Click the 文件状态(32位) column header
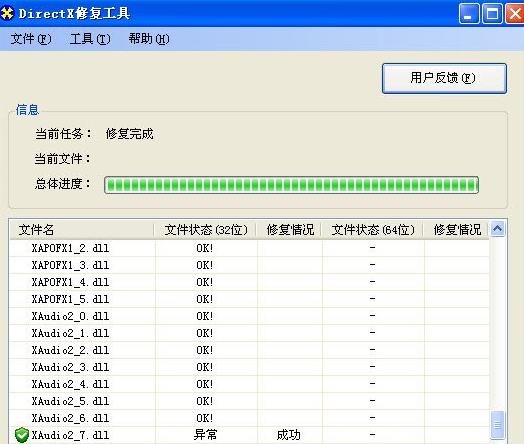This screenshot has height=444, width=524. [206, 230]
